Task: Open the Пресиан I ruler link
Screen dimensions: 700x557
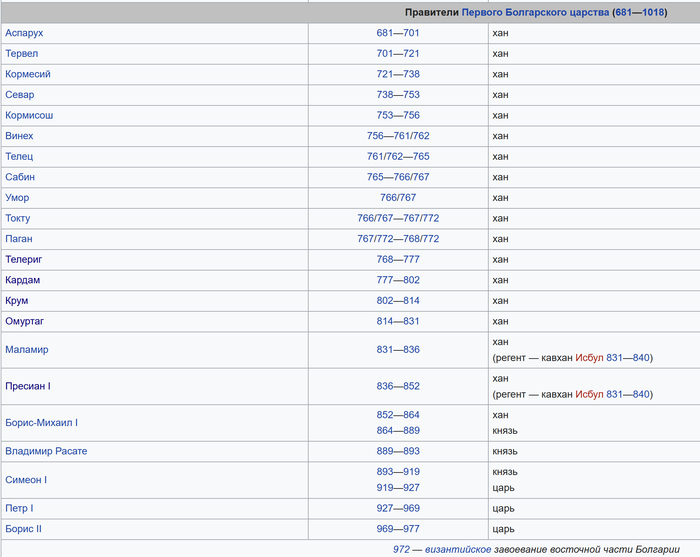Action: [x=28, y=386]
